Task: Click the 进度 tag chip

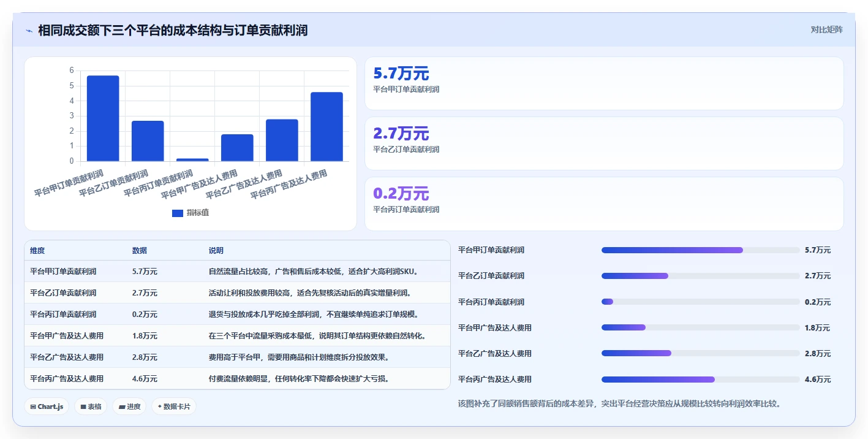Action: (x=129, y=407)
